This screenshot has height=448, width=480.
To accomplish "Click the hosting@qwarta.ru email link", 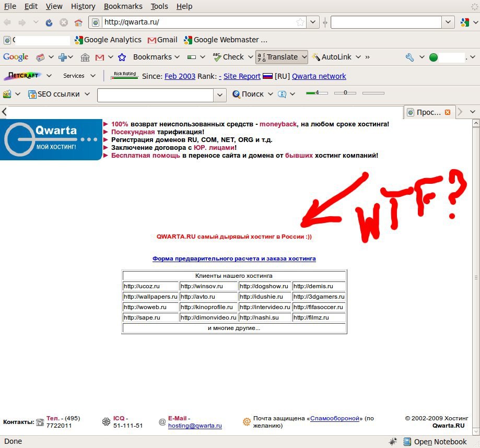I will pyautogui.click(x=195, y=426).
